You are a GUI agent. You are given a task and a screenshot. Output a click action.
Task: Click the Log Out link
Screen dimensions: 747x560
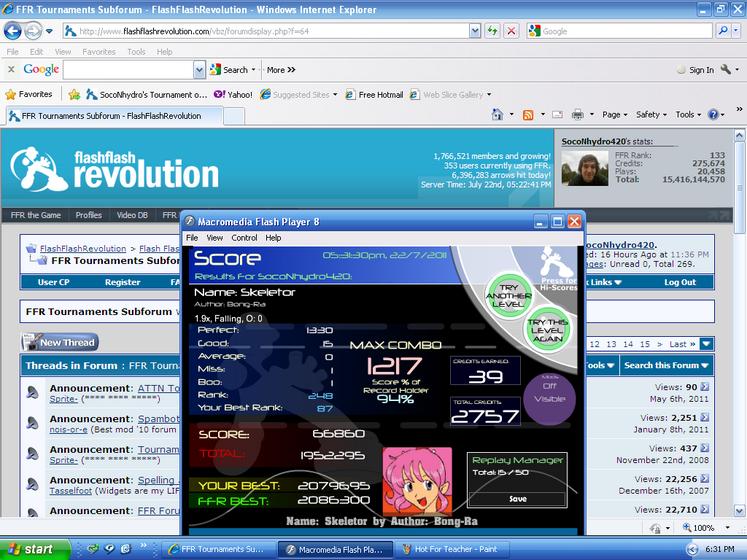coord(680,282)
